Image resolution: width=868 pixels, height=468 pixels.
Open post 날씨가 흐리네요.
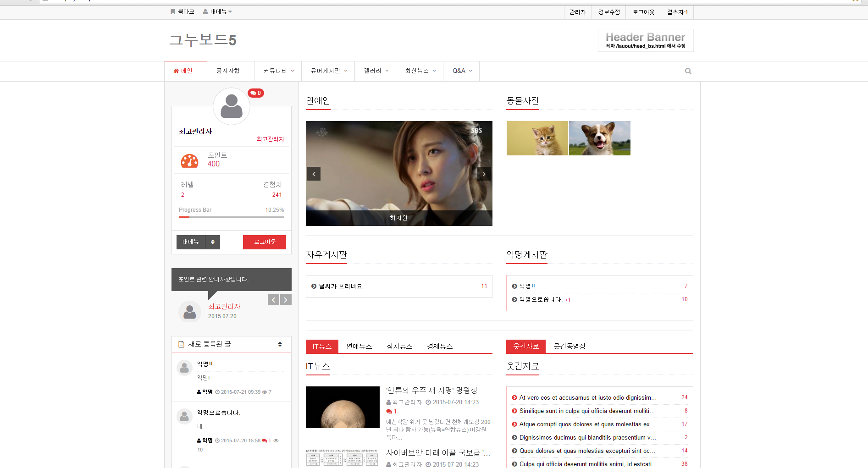[x=342, y=286]
